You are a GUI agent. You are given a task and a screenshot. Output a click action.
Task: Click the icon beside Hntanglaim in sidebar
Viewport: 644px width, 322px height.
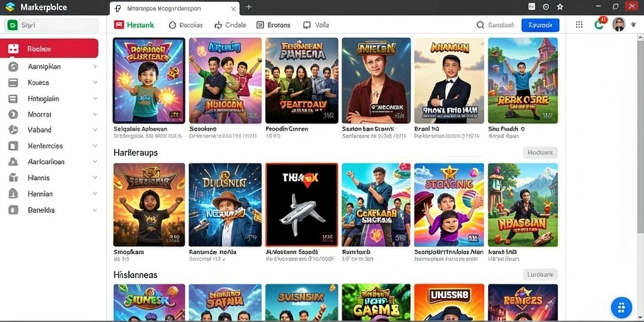(13, 99)
